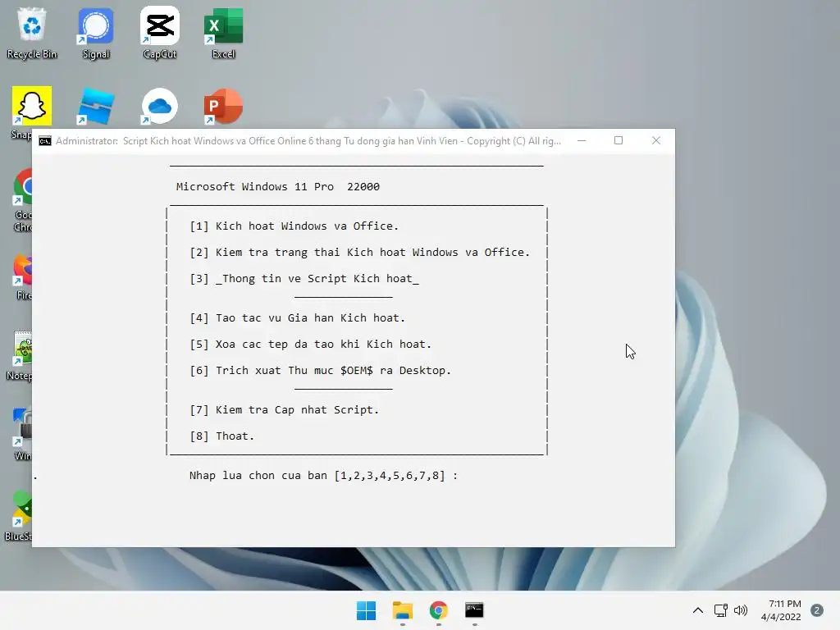Click the console window title bar text
The width and height of the screenshot is (840, 630).
(x=308, y=141)
